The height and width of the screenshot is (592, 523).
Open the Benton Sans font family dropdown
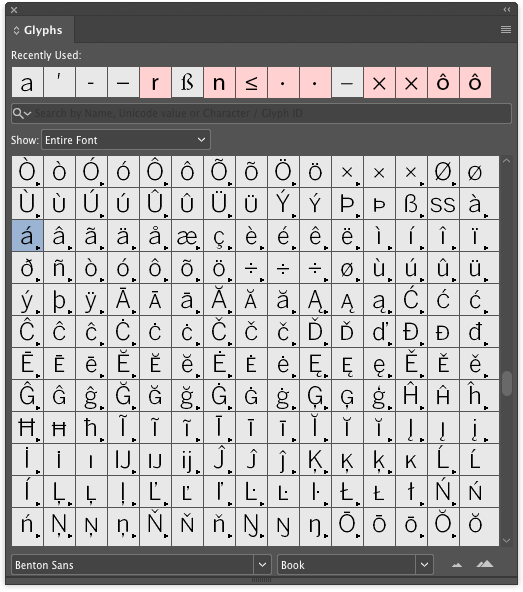[141, 565]
